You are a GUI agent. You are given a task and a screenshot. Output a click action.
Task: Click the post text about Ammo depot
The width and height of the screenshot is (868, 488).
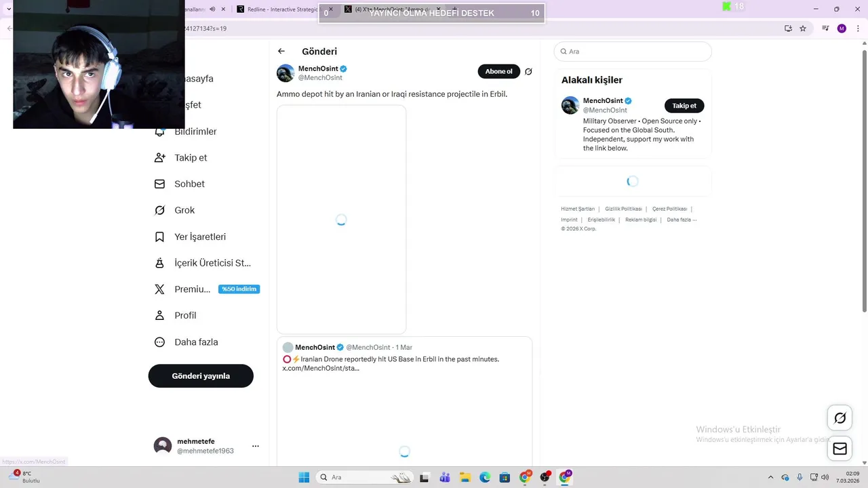tap(392, 94)
